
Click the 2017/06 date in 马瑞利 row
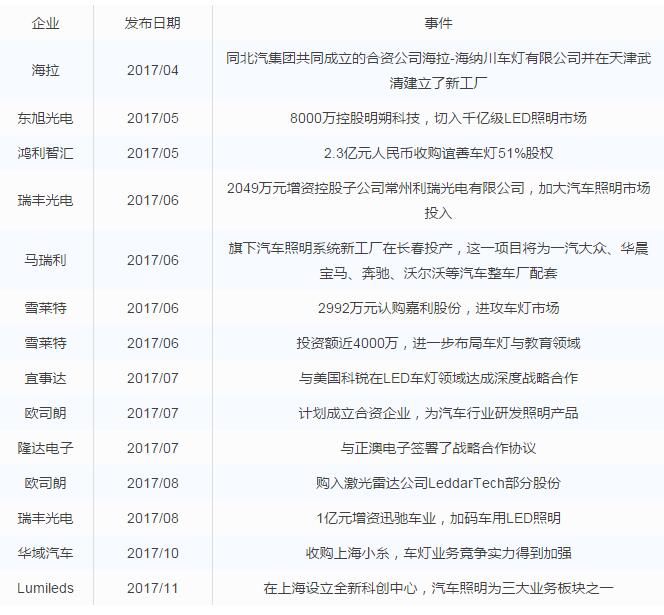pyautogui.click(x=152, y=260)
